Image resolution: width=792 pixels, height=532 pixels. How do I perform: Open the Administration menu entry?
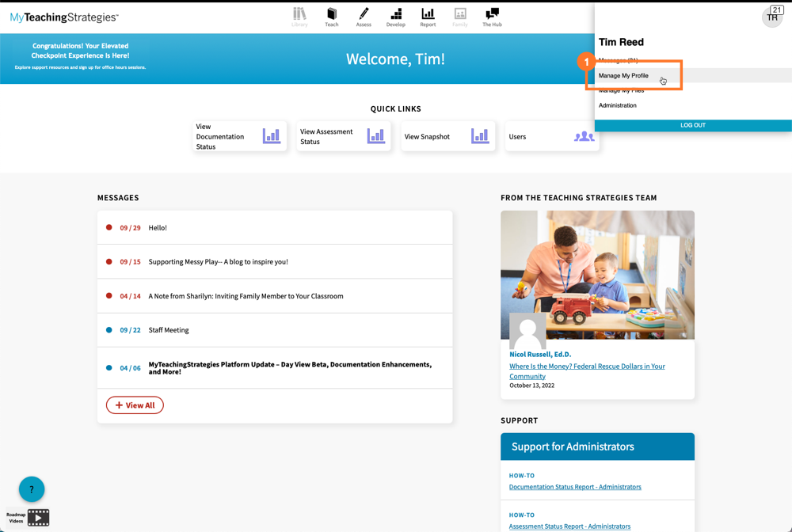[x=619, y=104]
